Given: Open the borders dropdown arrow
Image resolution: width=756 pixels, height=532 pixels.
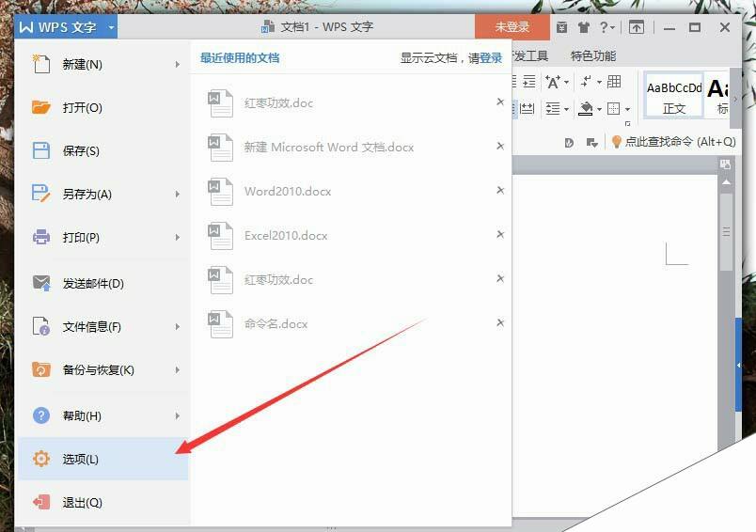Looking at the screenshot, I should coord(627,109).
